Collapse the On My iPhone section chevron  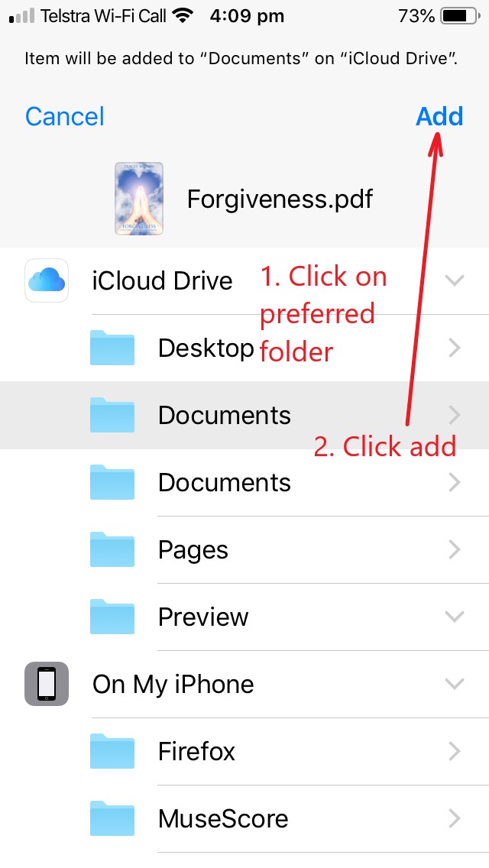pyautogui.click(x=455, y=684)
